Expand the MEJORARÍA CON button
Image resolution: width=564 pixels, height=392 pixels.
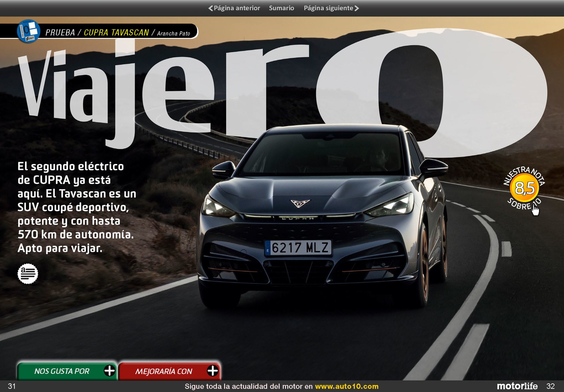[x=170, y=371]
